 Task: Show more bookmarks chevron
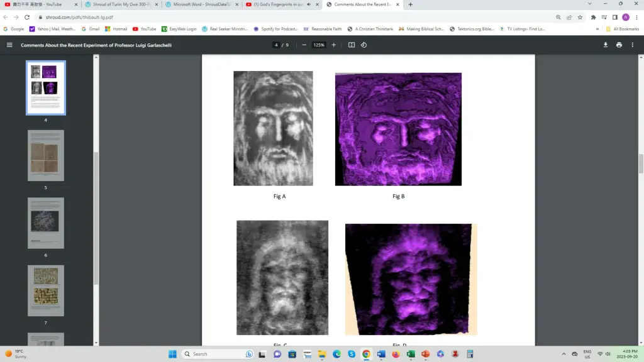(x=597, y=29)
